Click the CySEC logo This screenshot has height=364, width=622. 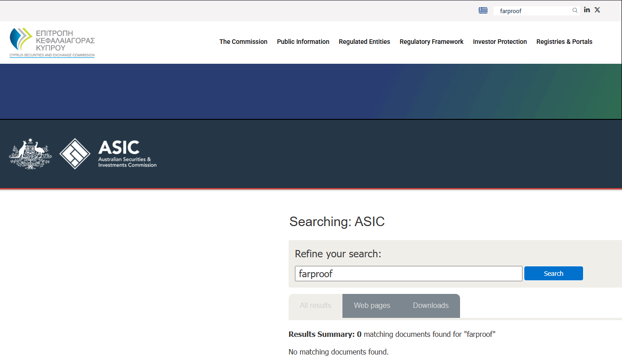52,43
